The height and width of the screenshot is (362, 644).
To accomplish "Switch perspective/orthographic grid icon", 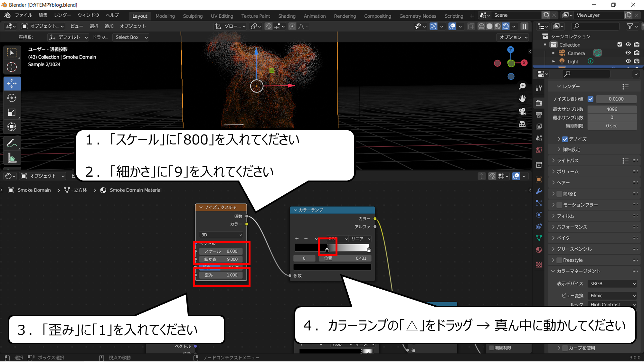I will (x=522, y=124).
